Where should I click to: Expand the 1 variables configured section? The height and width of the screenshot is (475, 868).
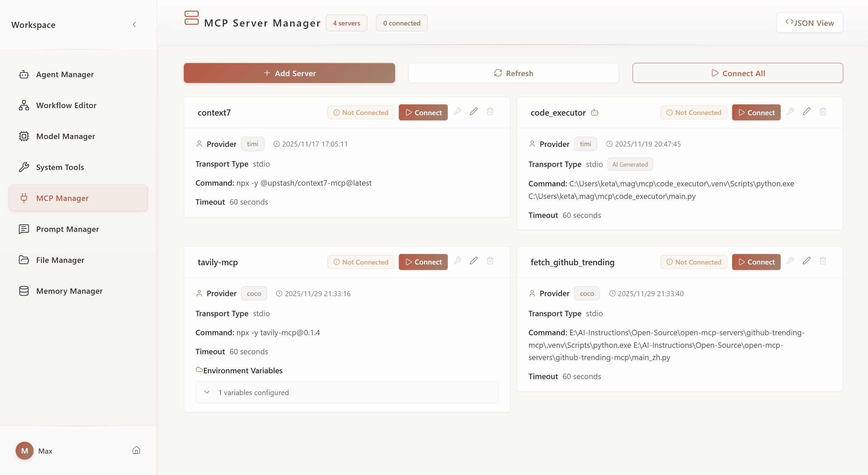click(x=207, y=392)
